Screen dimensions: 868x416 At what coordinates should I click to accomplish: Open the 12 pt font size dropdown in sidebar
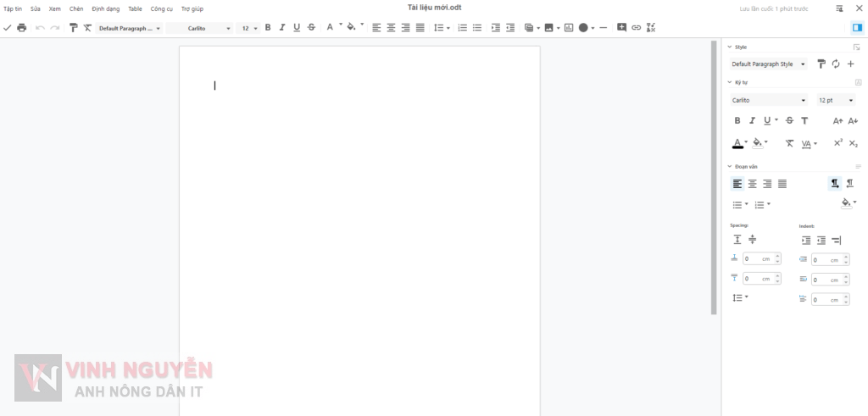(x=836, y=101)
